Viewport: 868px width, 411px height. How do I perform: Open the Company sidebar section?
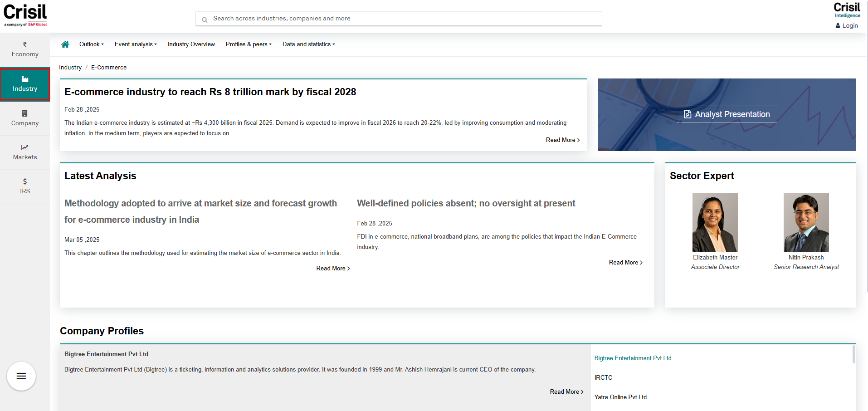click(x=25, y=118)
